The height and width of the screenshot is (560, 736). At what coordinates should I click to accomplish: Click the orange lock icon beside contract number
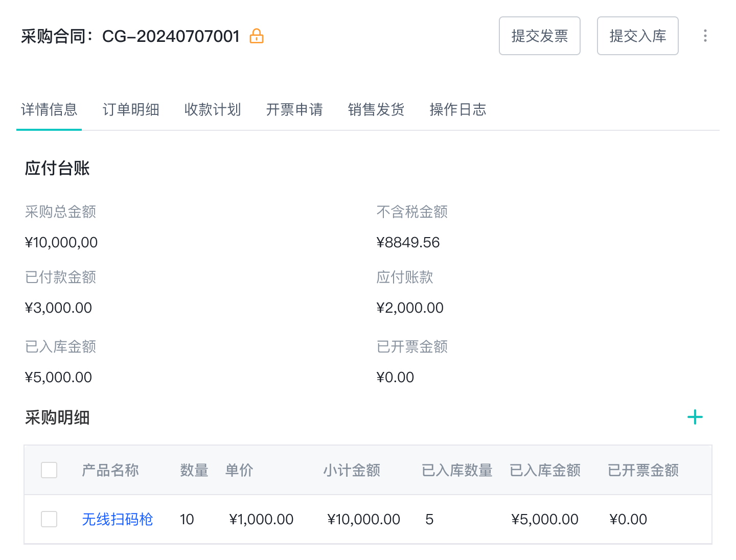point(257,36)
